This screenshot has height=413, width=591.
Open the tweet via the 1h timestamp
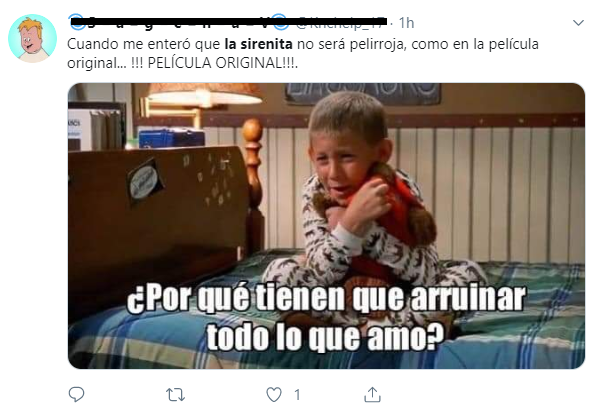pyautogui.click(x=406, y=23)
